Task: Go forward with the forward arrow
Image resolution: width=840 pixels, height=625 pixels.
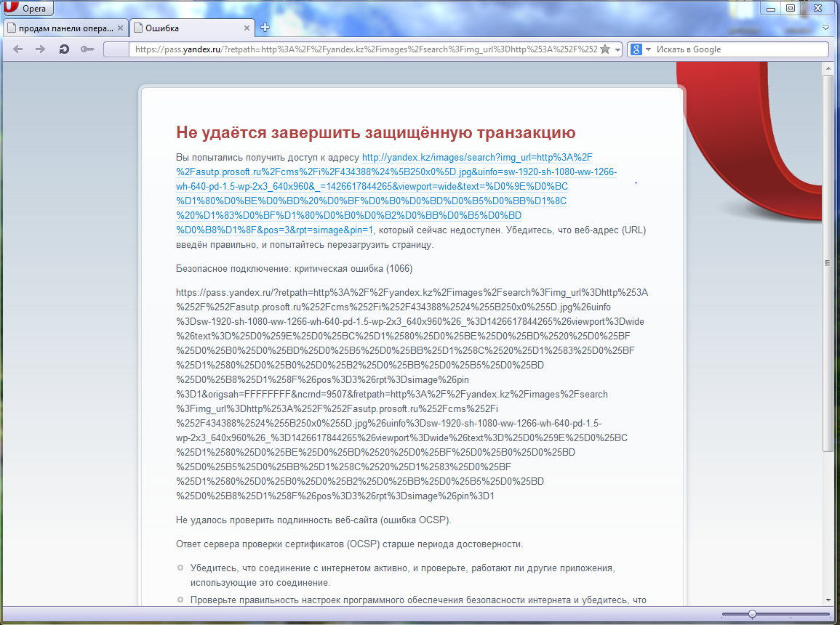Action: click(x=40, y=49)
